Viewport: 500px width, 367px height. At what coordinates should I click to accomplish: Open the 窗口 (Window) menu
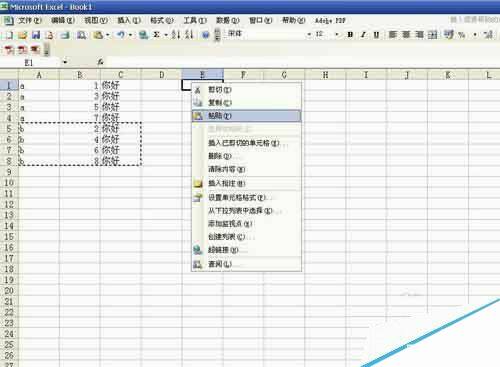coord(261,21)
